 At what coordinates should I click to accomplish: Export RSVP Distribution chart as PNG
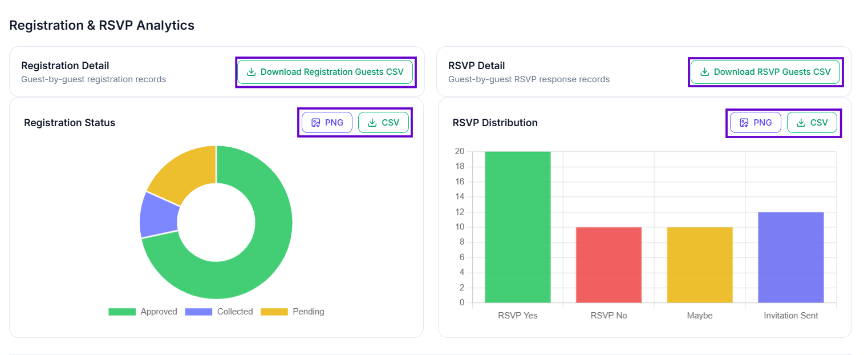[756, 123]
